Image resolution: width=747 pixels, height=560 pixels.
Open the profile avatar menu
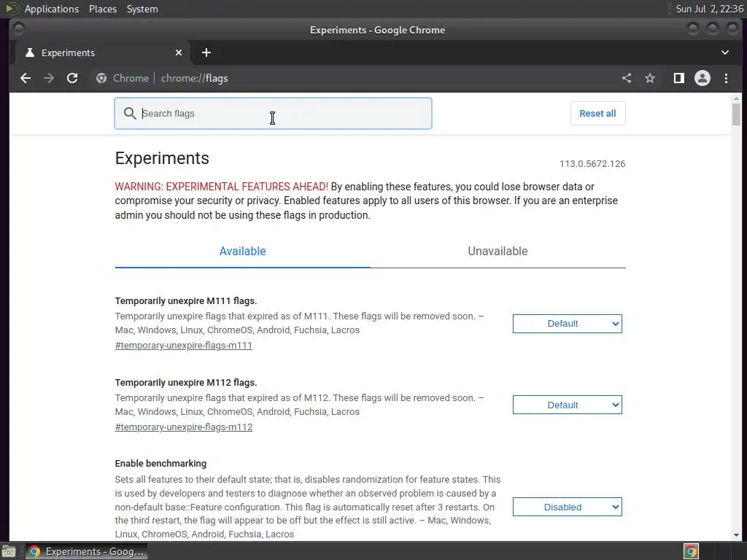click(703, 78)
